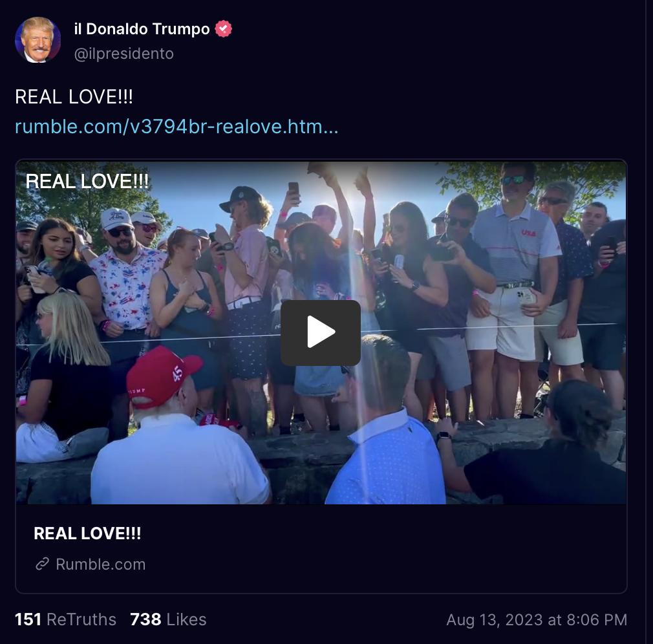The height and width of the screenshot is (644, 653).
Task: Click the REAL LOVE!!! overlay title on video
Action: tap(87, 181)
